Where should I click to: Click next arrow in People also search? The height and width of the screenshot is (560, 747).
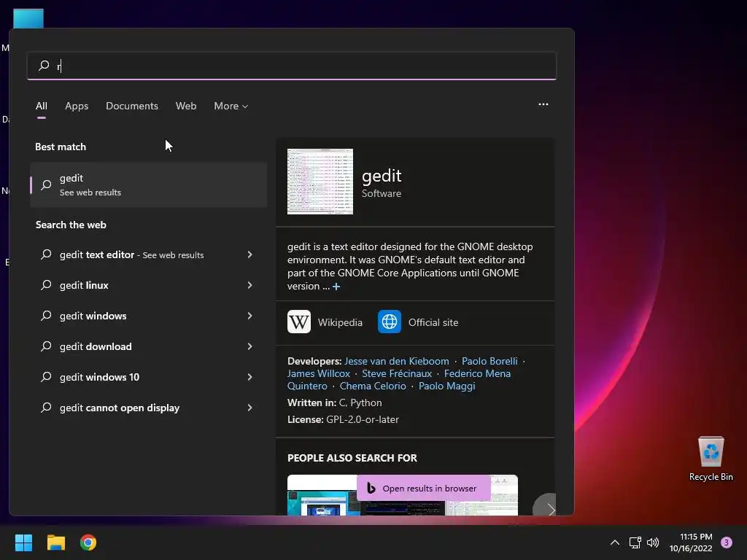pos(550,508)
